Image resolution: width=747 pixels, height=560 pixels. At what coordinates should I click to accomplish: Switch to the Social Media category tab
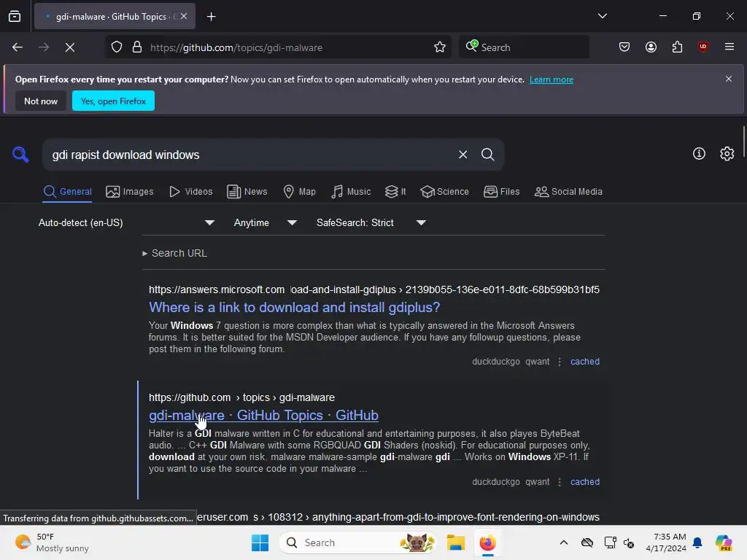[x=568, y=192]
